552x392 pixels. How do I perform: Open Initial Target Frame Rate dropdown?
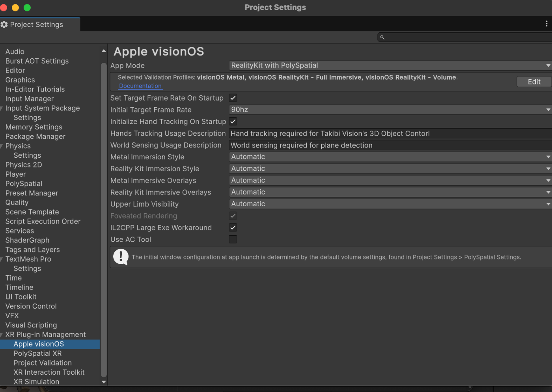[390, 110]
